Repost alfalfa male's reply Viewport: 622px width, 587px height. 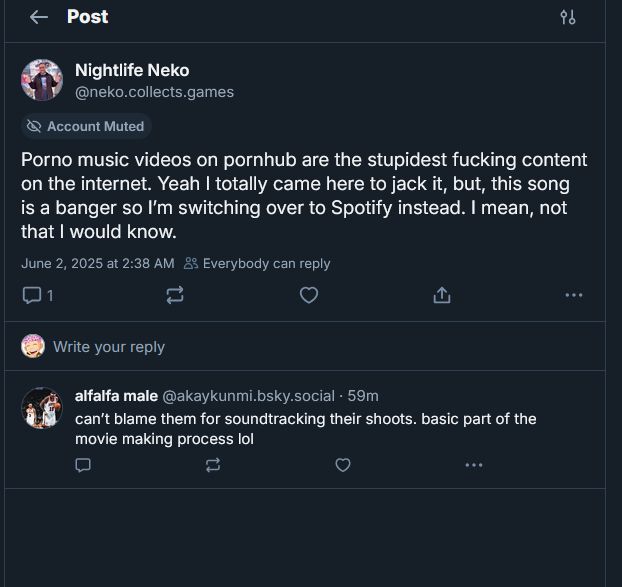tap(213, 465)
